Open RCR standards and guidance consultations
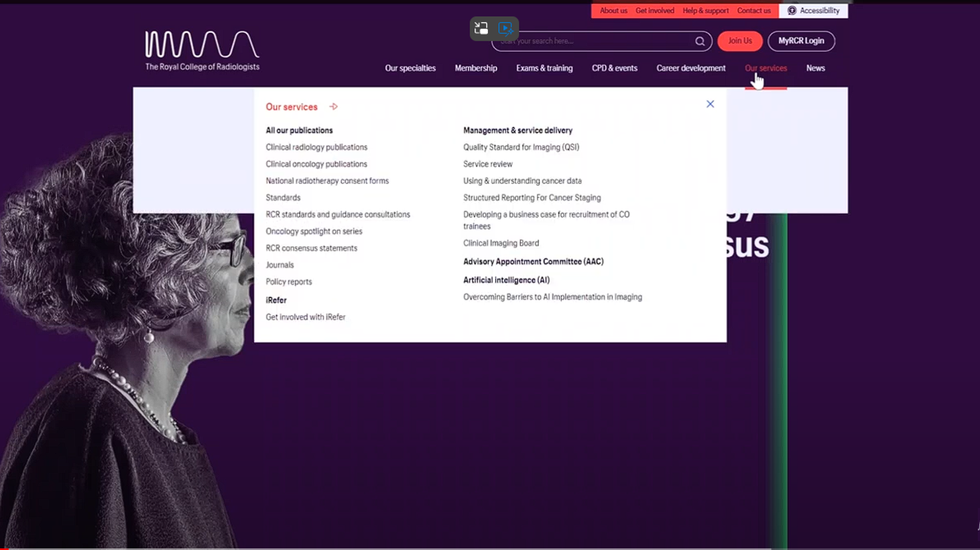This screenshot has width=980, height=550. (x=338, y=215)
